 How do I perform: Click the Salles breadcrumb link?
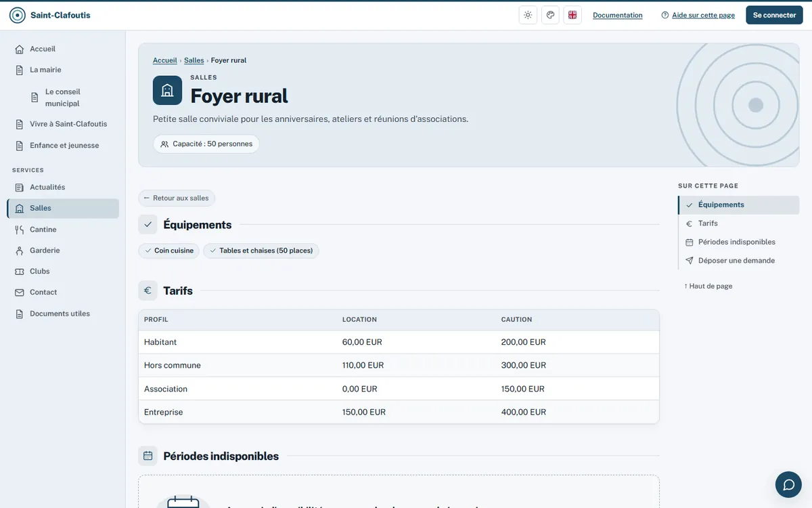pos(194,60)
